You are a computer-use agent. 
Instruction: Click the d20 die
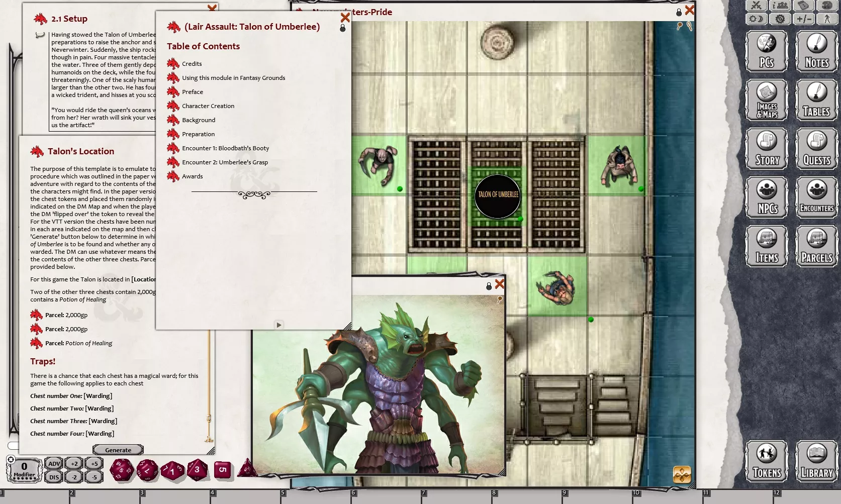(x=122, y=470)
